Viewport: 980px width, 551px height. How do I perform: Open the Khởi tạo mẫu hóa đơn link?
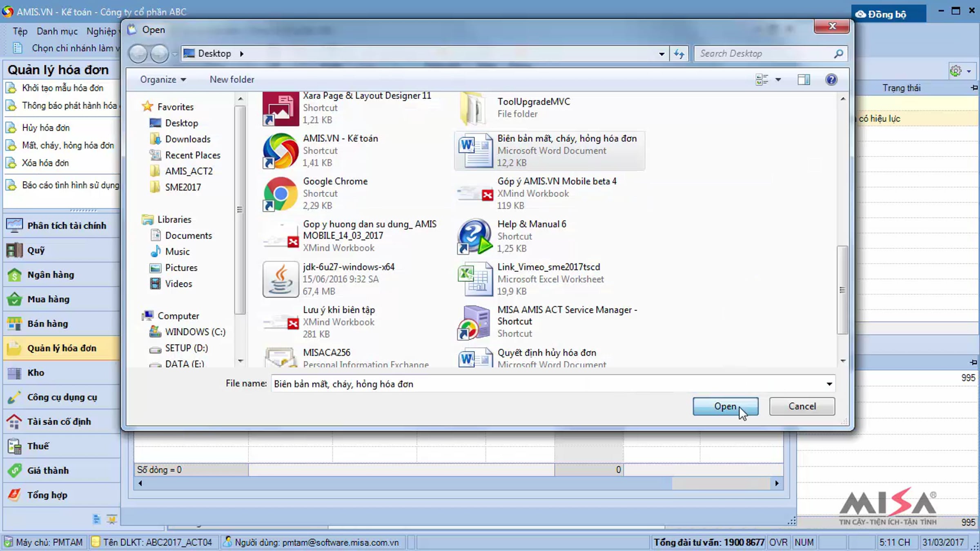click(62, 88)
